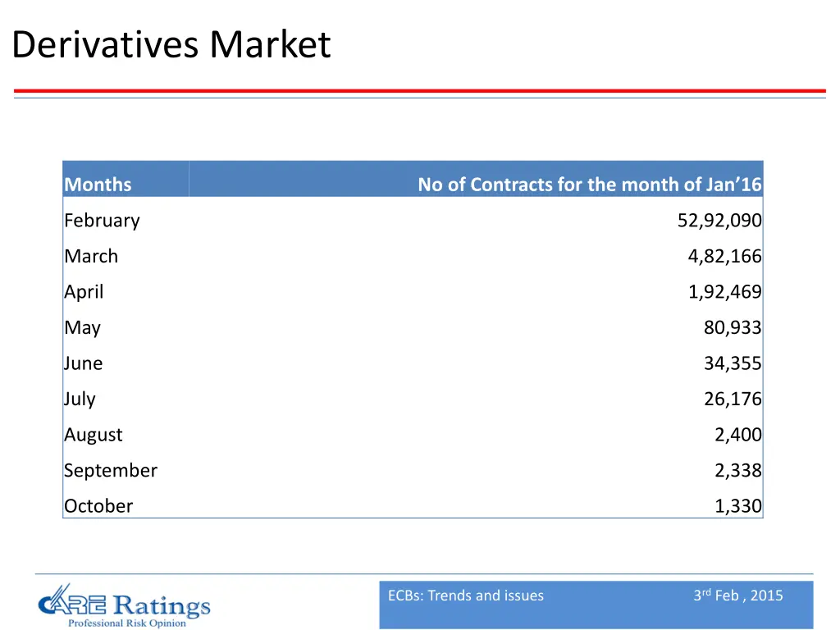
Task: Click the 'June' row label
Action: pyautogui.click(x=83, y=363)
